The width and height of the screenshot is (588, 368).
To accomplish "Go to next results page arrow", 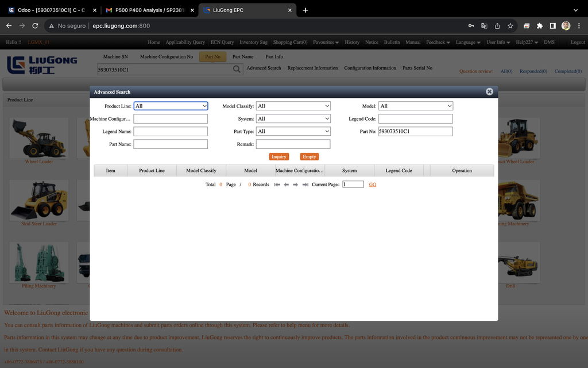I will coord(296,185).
